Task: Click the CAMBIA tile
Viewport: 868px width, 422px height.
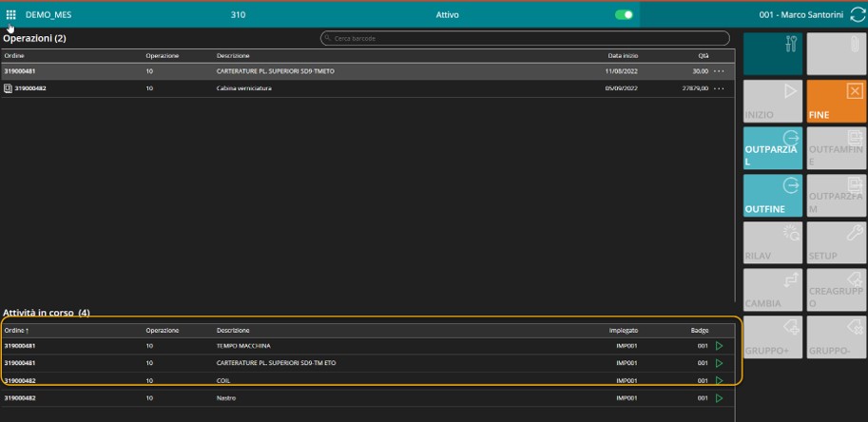Action: 773,290
